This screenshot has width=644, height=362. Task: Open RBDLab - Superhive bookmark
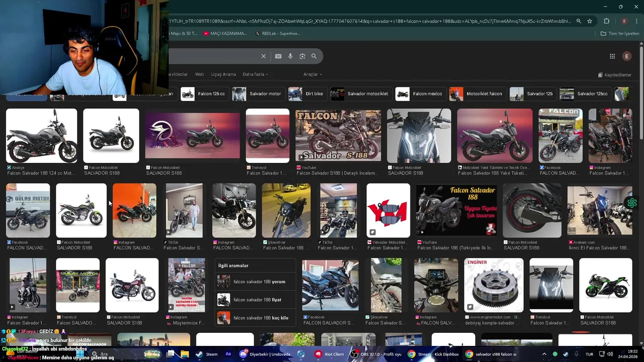(x=277, y=34)
